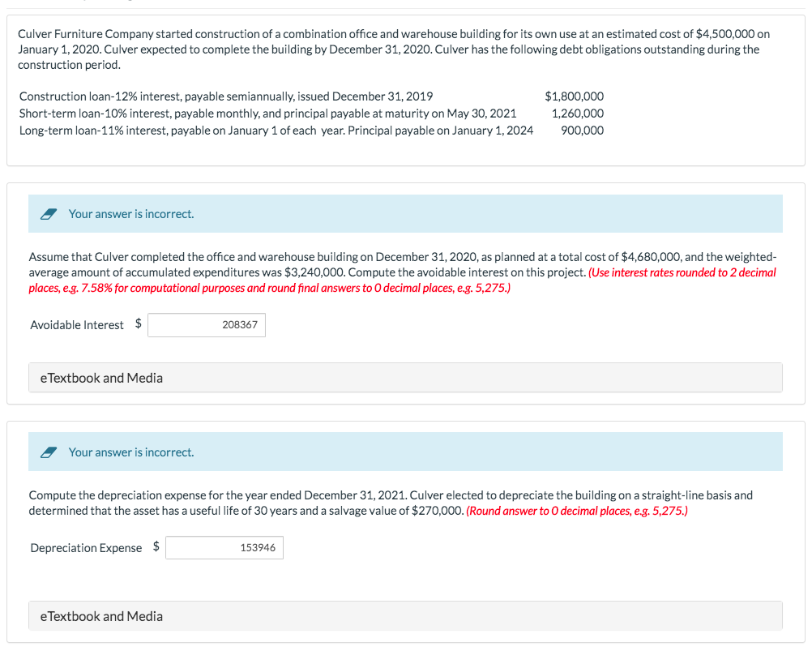This screenshot has width=812, height=651.
Task: Expand eTextbook and Media under Avoidable Interest
Action: (x=405, y=378)
